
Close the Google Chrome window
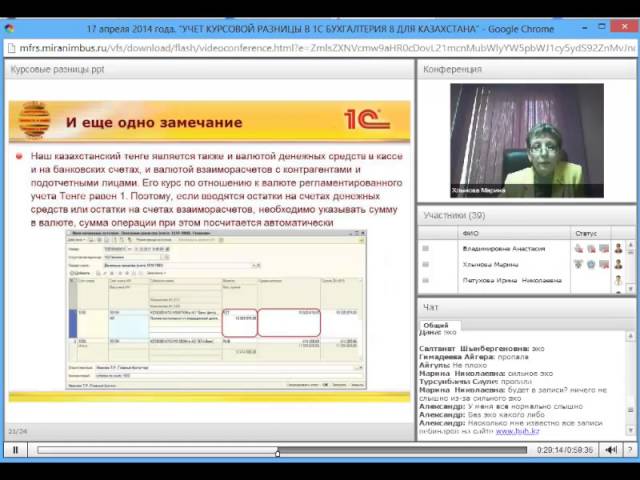624,27
